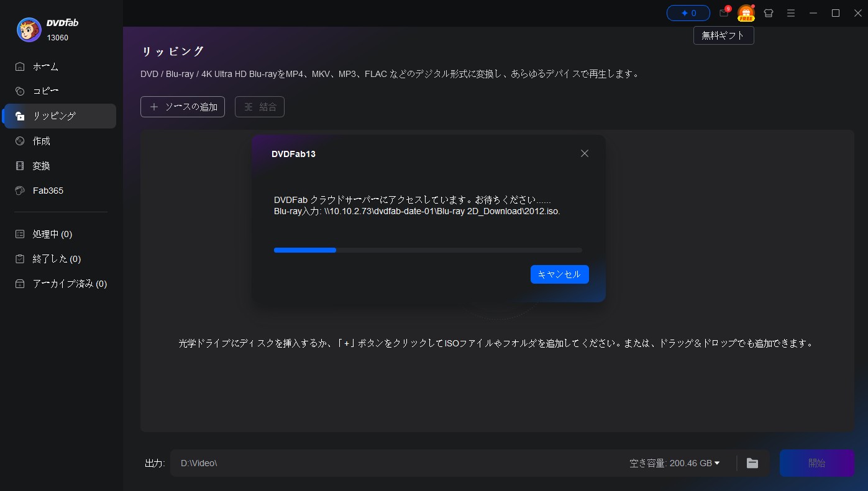Click the Fab365 globe icon
This screenshot has height=491, width=868.
pyautogui.click(x=21, y=191)
